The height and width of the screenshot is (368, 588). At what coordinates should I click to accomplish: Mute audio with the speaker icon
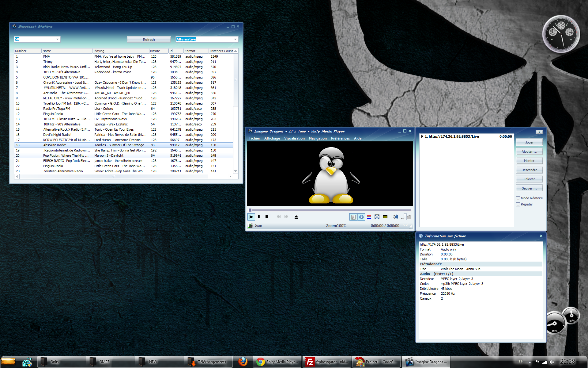pos(395,217)
